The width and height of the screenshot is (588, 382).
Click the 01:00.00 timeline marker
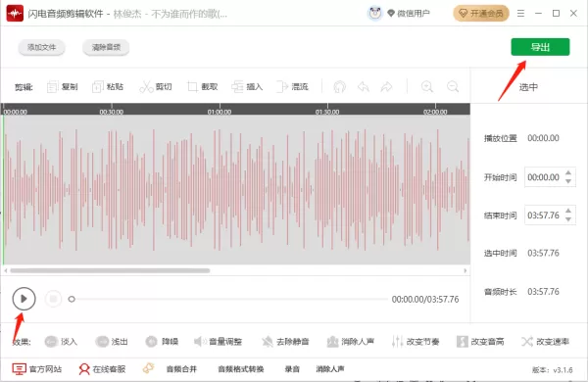220,112
